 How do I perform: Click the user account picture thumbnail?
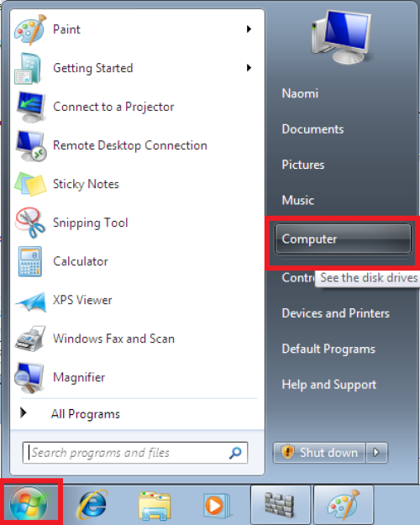click(x=341, y=37)
